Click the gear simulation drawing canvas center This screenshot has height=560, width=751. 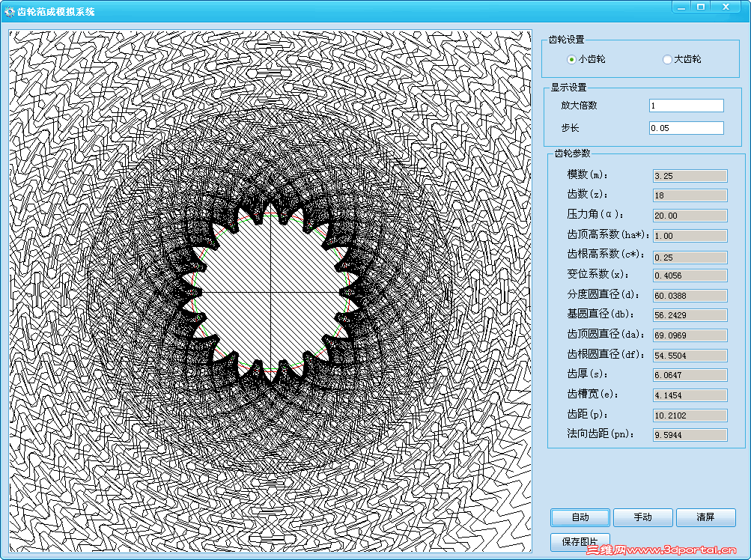(270, 292)
